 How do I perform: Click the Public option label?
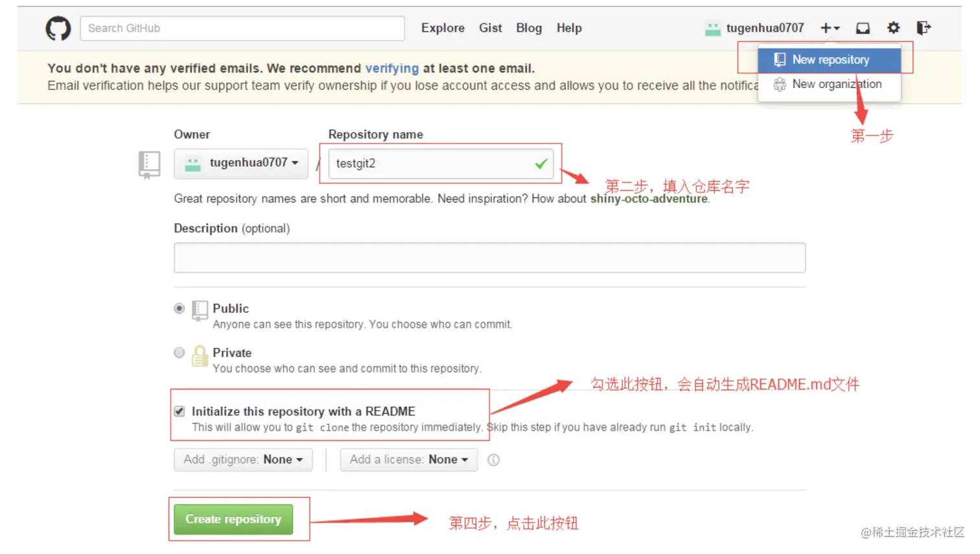231,308
